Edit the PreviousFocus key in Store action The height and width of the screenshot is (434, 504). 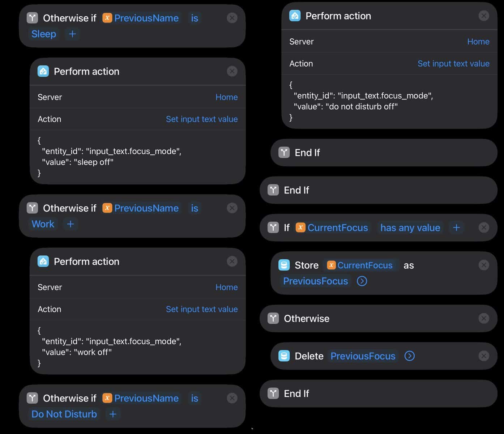(315, 281)
